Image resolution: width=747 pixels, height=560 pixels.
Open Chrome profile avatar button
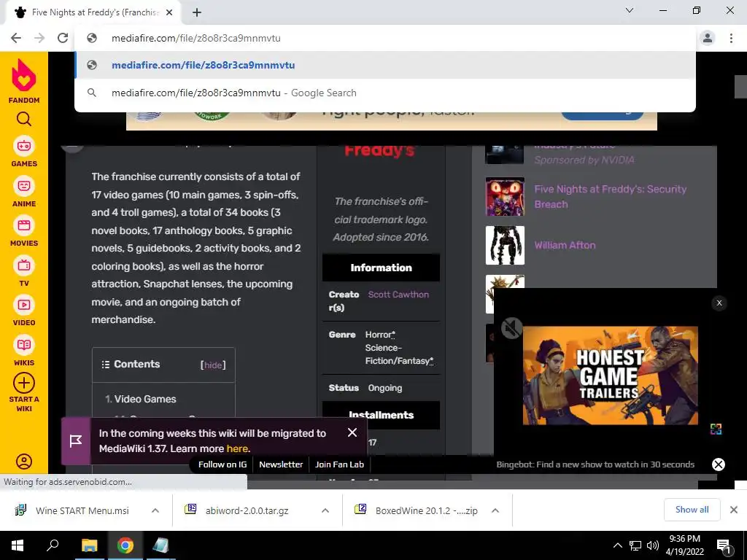pyautogui.click(x=708, y=38)
